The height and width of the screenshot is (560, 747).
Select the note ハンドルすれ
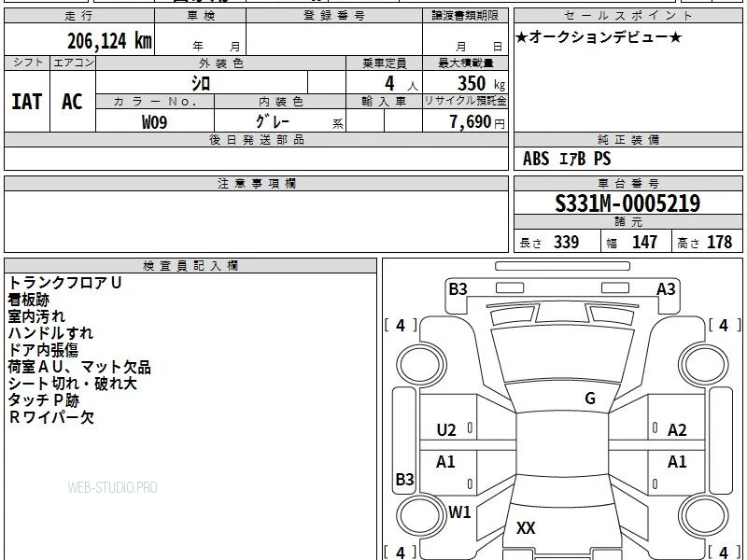click(50, 333)
